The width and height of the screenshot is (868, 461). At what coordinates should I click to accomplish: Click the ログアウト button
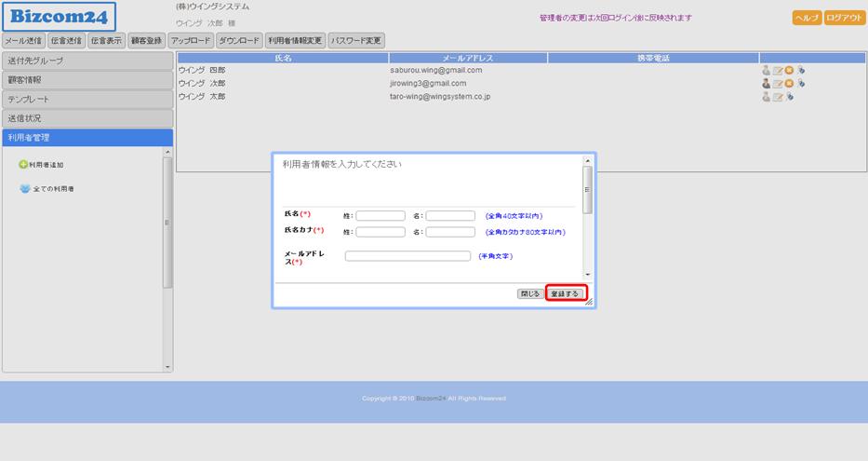point(845,18)
